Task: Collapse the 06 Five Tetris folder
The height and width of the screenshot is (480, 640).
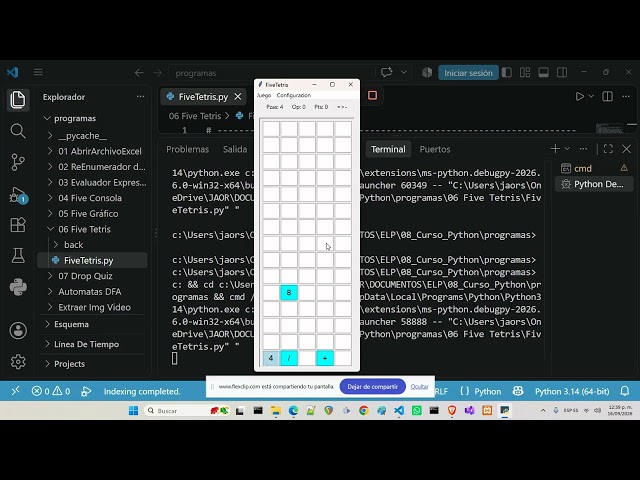Action: 50,229
